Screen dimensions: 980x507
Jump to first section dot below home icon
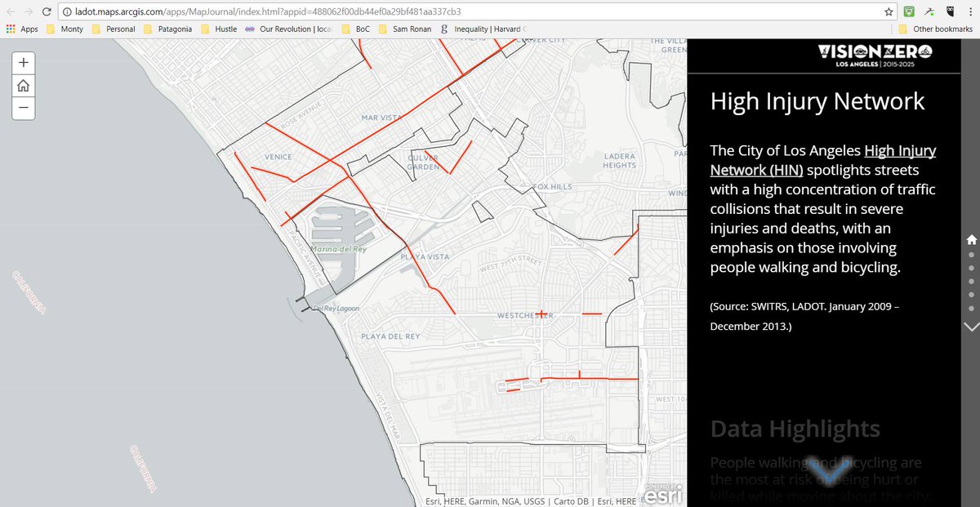pos(971,255)
